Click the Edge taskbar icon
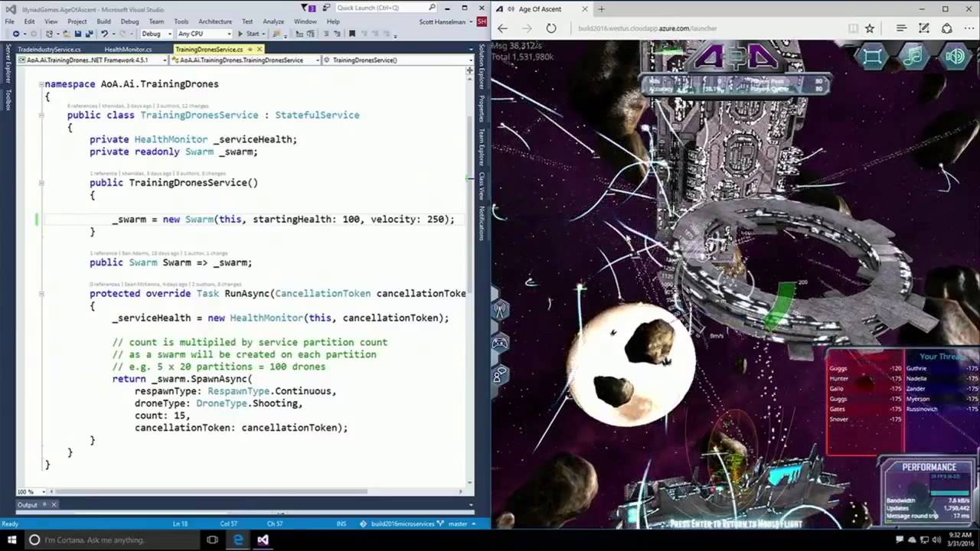Viewport: 980px width, 551px height. pos(238,540)
